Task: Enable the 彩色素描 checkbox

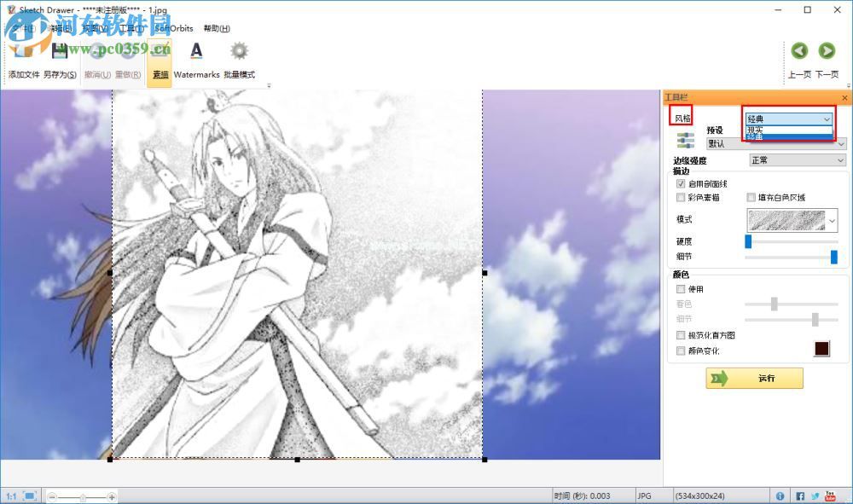Action: [681, 197]
